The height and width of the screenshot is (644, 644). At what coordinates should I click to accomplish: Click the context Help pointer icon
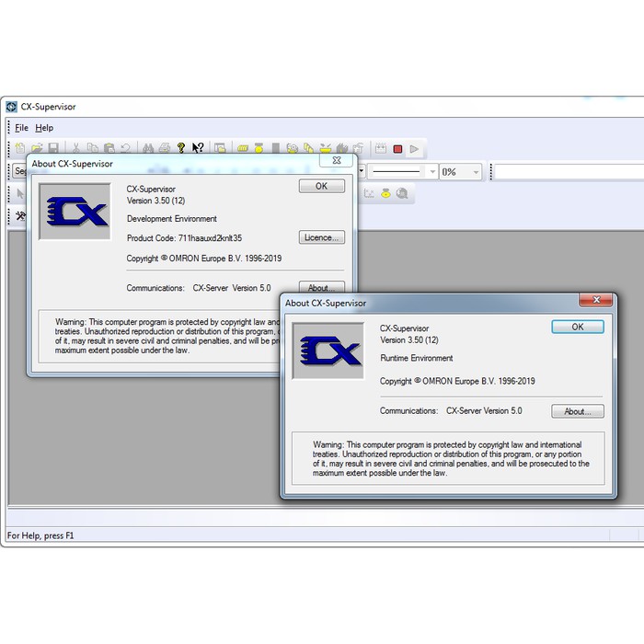coord(198,148)
